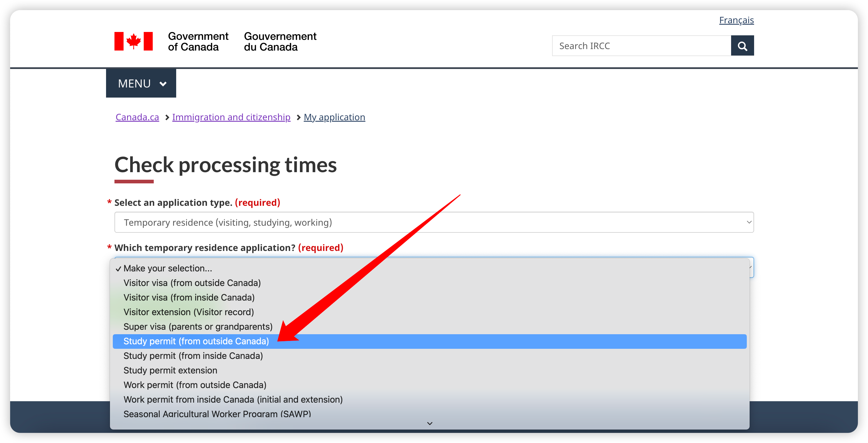Select Visitor visa (from outside Canada)
This screenshot has height=443, width=868.
(x=430, y=283)
